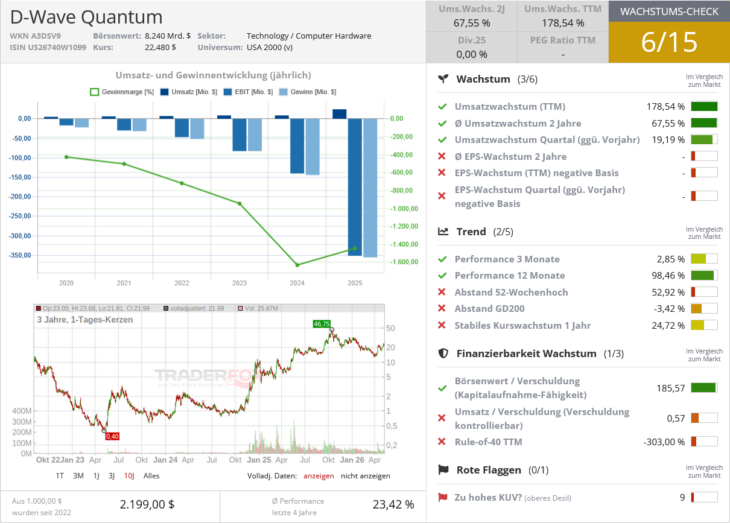Click the red flag icon beside Zu hohes KUV
730x523 pixels.
[x=443, y=497]
